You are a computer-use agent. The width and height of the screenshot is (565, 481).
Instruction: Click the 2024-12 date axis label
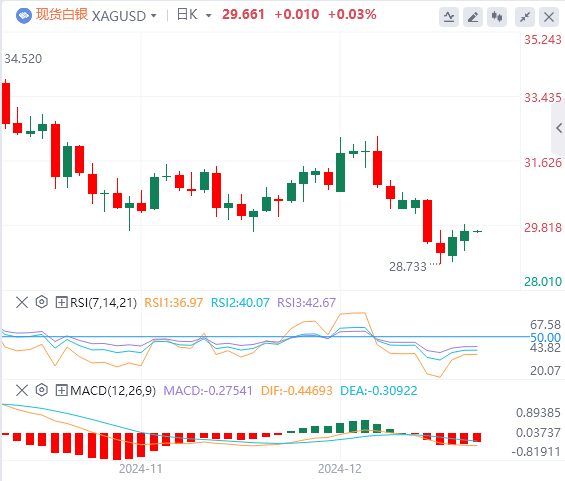coord(339,469)
